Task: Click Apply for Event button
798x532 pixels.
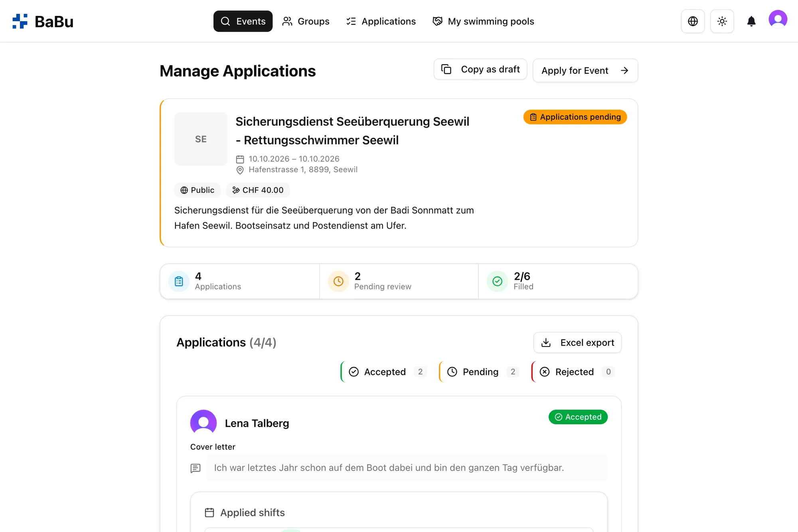Action: (585, 71)
